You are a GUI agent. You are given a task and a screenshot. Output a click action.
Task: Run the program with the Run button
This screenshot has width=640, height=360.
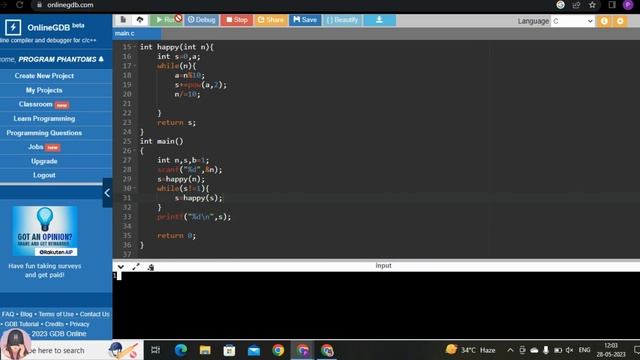tap(166, 20)
